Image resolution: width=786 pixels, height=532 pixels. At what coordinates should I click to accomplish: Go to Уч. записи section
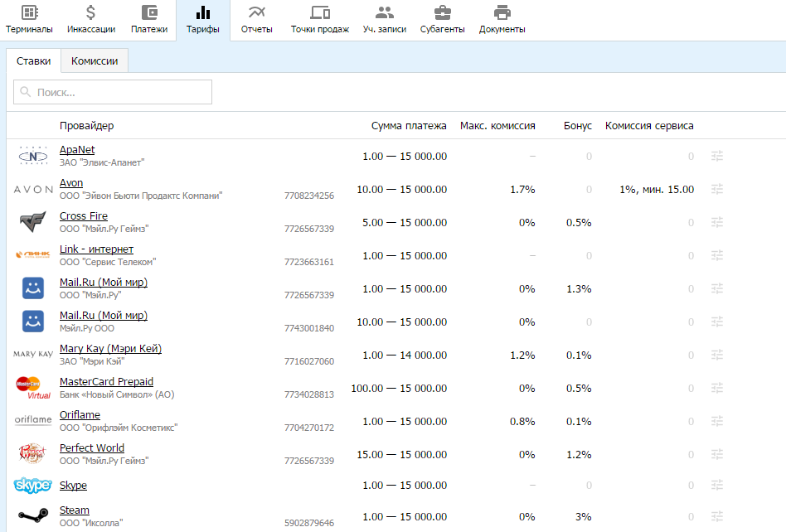click(385, 20)
